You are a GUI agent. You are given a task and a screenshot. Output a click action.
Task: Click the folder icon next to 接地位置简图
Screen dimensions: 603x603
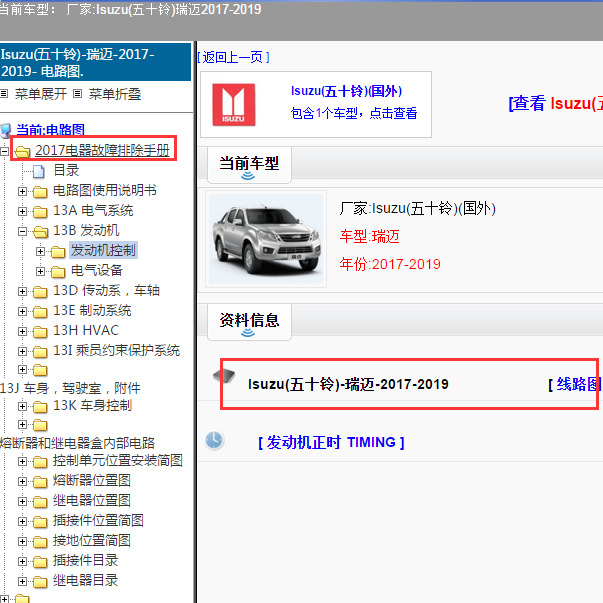coord(40,541)
